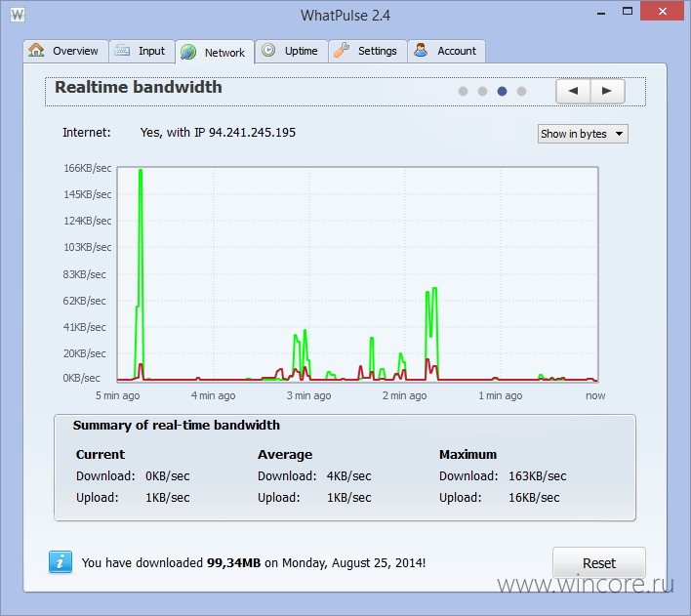The width and height of the screenshot is (691, 616).
Task: Click the IP address 94.241.245.195 text
Action: [252, 133]
